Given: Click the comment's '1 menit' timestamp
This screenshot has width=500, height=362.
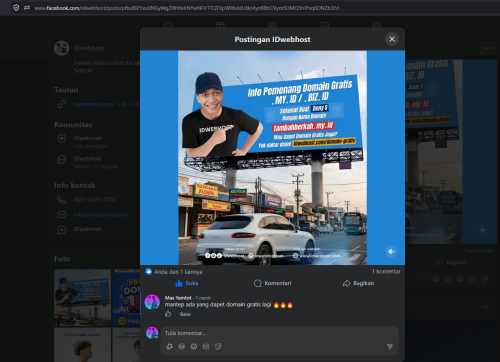Looking at the screenshot, I should (x=203, y=298).
